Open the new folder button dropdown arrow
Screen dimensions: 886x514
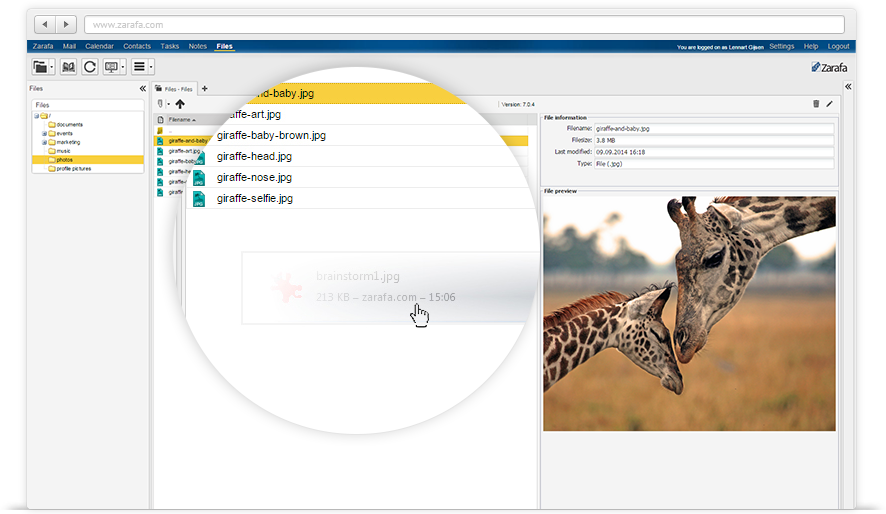click(51, 67)
